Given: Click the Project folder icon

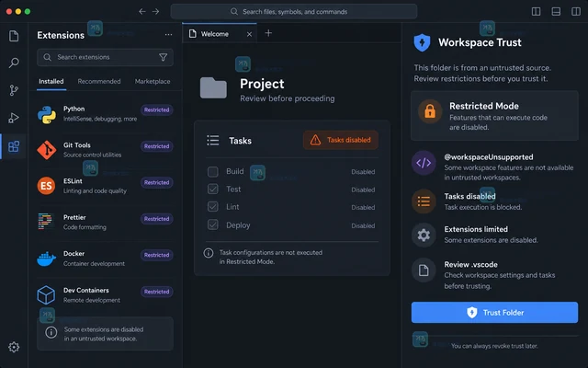Looking at the screenshot, I should pyautogui.click(x=213, y=88).
